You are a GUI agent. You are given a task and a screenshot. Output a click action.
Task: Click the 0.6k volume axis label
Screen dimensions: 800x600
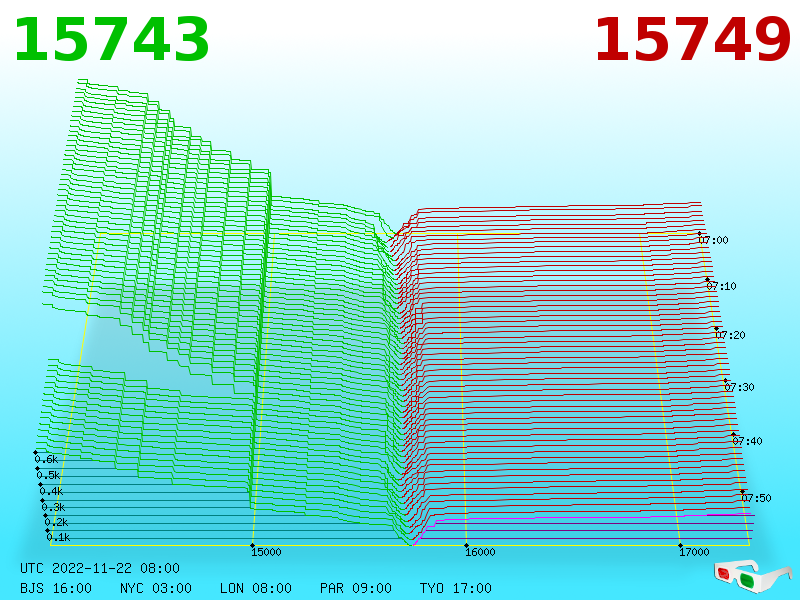pos(46,459)
